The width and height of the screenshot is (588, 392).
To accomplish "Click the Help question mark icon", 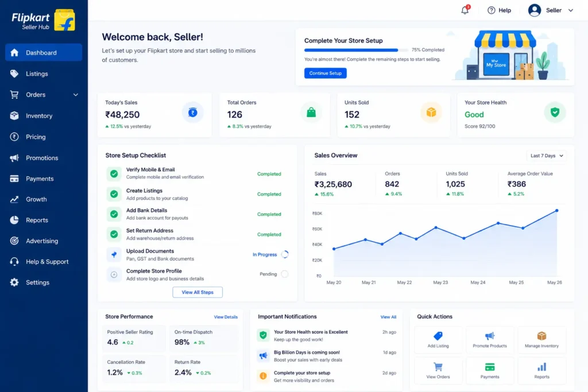I will tap(491, 10).
